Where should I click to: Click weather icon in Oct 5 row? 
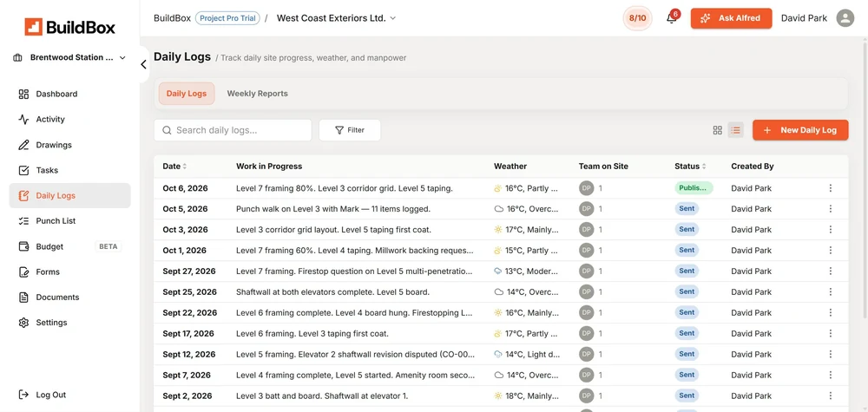click(x=498, y=209)
